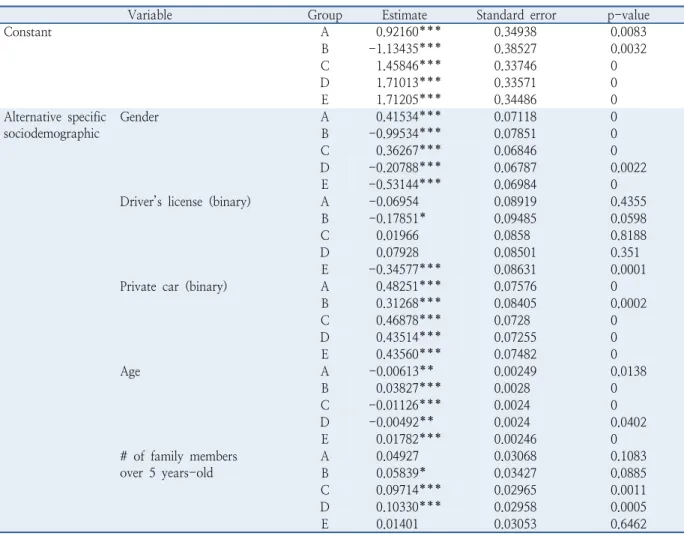Select estimate value -0.20788***
The width and height of the screenshot is (684, 536).
[x=405, y=168]
